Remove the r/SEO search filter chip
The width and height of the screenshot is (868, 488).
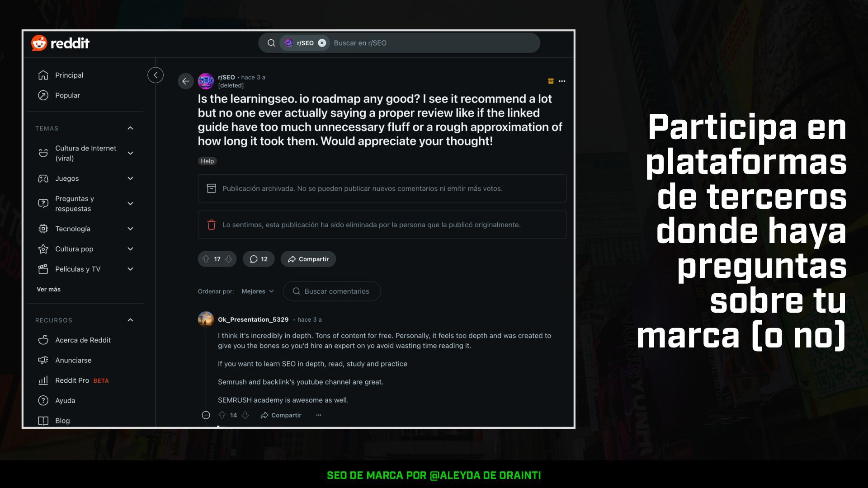[x=322, y=43]
